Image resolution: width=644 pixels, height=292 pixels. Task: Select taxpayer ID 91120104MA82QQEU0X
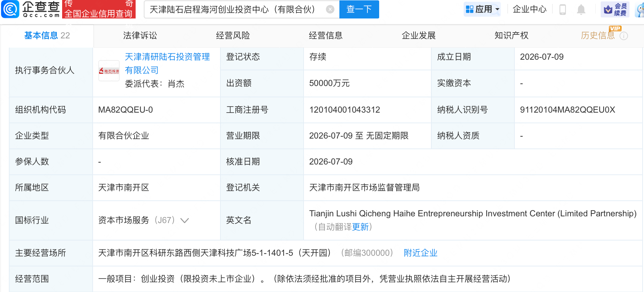(x=568, y=110)
